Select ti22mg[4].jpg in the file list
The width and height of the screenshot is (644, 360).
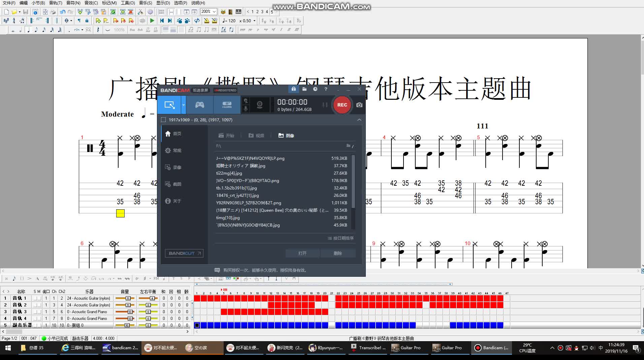(229, 173)
